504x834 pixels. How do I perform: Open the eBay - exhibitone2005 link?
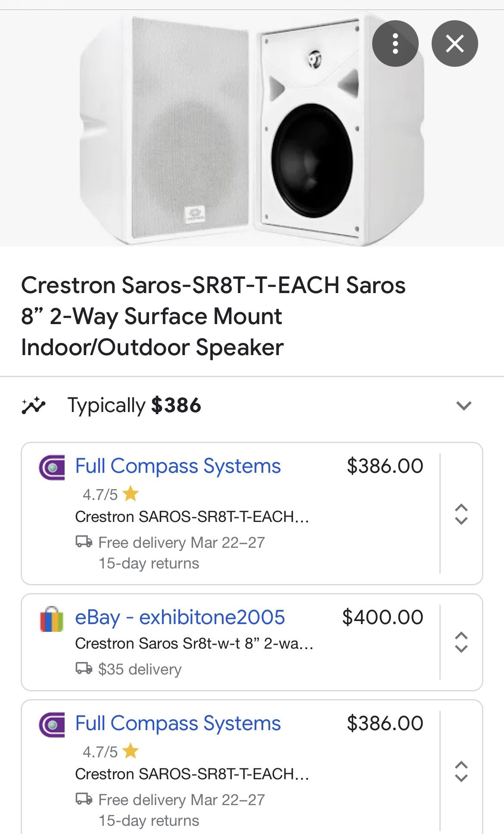point(180,617)
